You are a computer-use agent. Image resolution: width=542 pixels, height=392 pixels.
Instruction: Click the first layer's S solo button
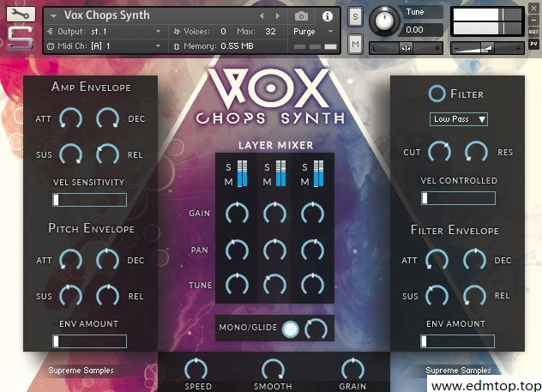pos(228,166)
